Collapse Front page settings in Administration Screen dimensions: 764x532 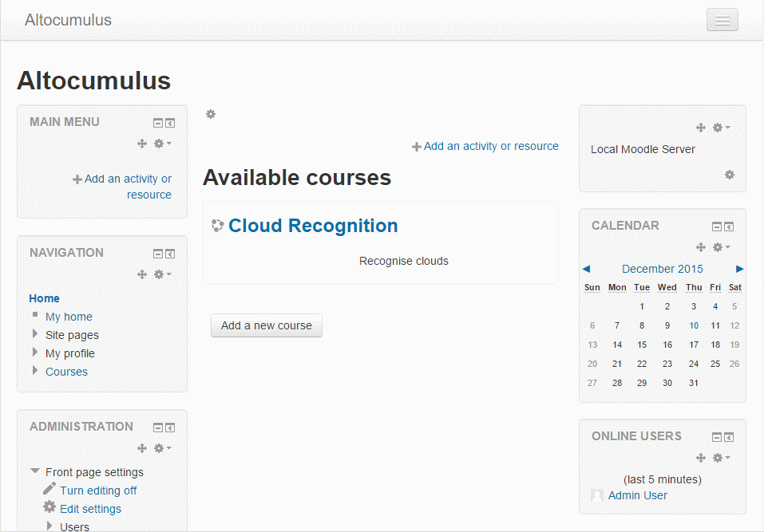[35, 471]
